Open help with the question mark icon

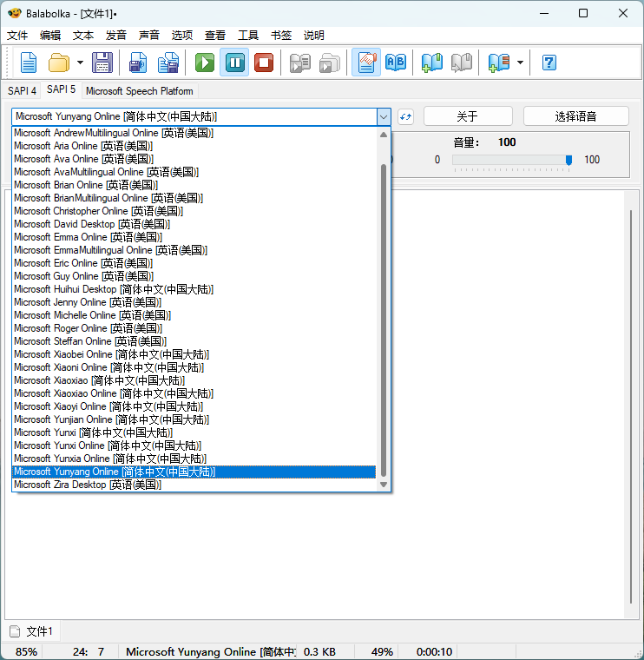(549, 63)
